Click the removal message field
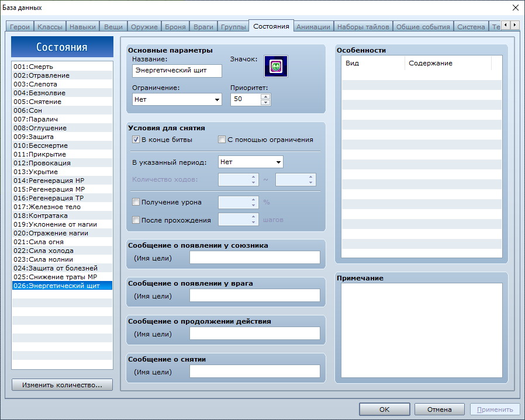The height and width of the screenshot is (420, 525). point(255,372)
